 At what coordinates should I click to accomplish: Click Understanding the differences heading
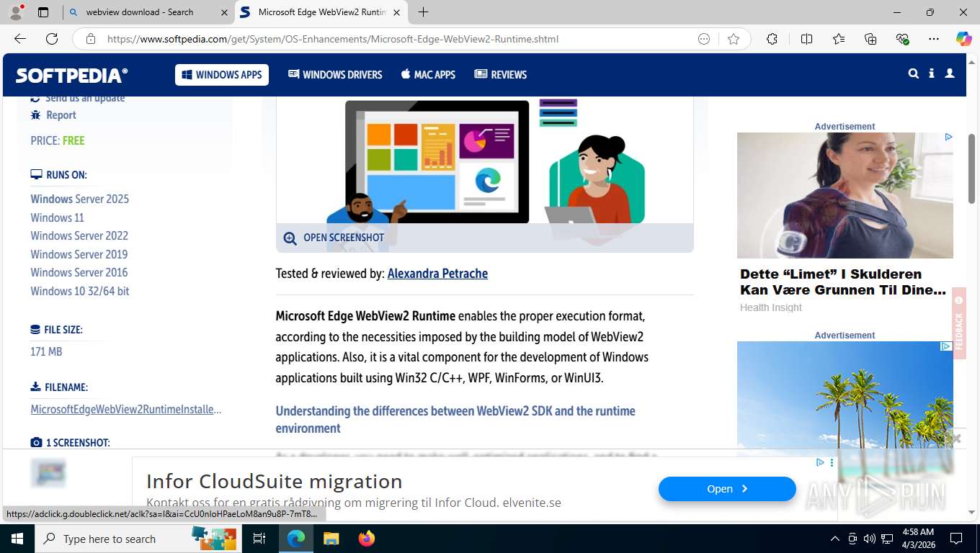tap(455, 420)
